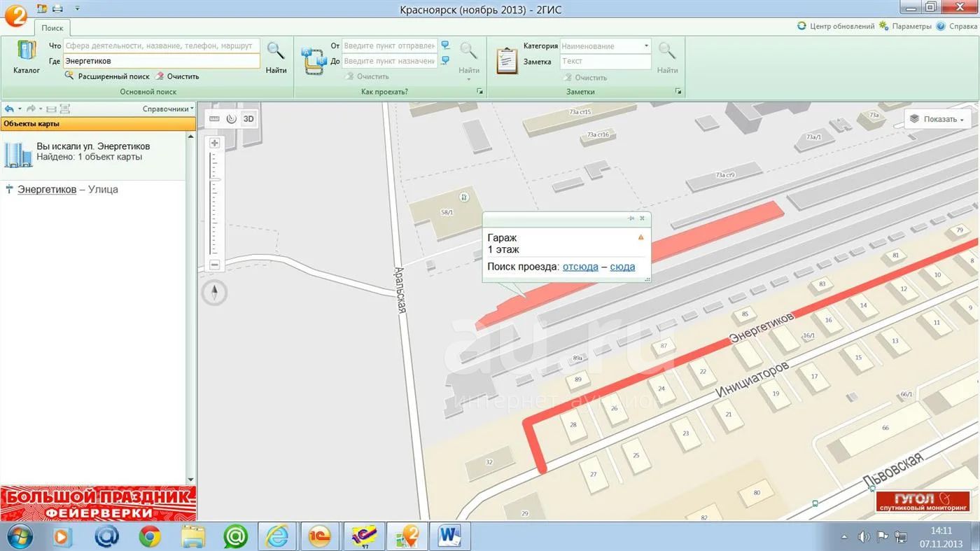Click the print icon in quick access toolbar
Image resolution: width=980 pixels, height=551 pixels.
[57, 8]
